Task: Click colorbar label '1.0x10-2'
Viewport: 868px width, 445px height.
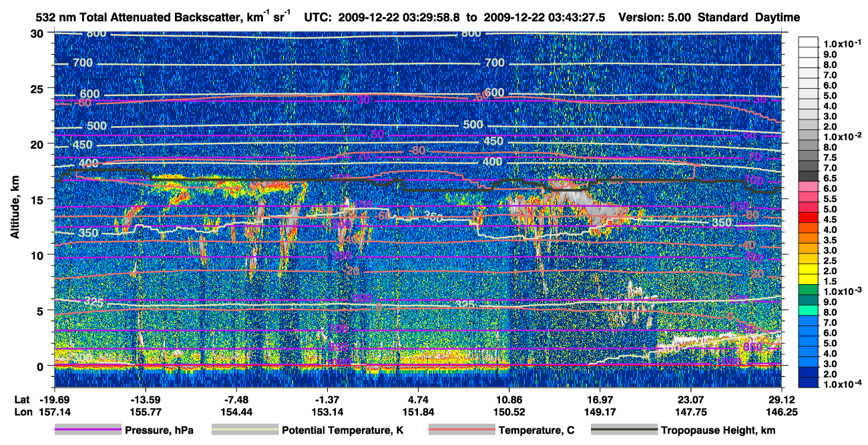Action: [x=844, y=135]
